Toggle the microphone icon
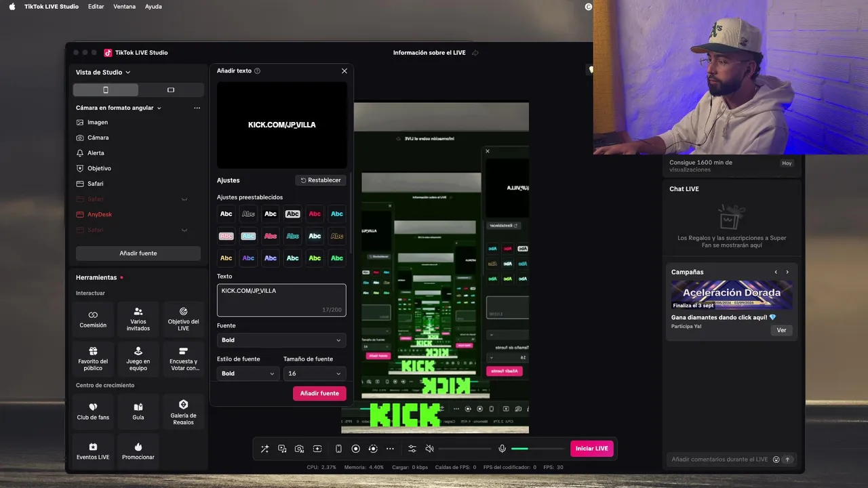This screenshot has width=868, height=488. point(502,449)
